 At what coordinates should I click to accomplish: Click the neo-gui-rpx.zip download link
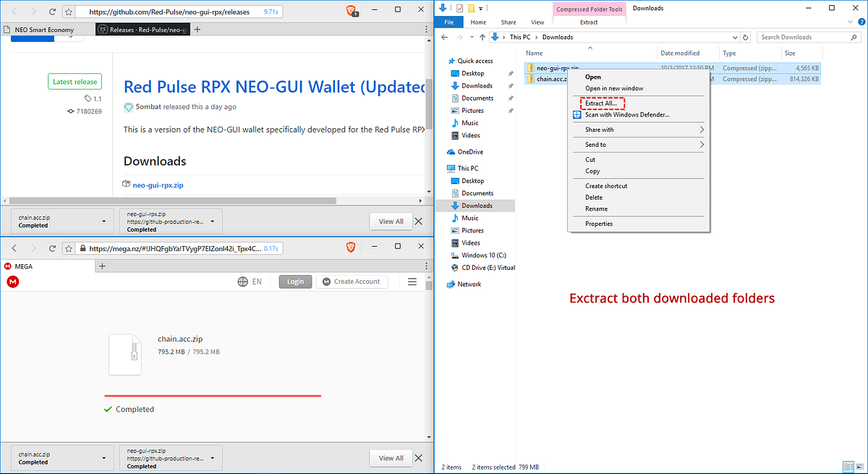pyautogui.click(x=158, y=185)
